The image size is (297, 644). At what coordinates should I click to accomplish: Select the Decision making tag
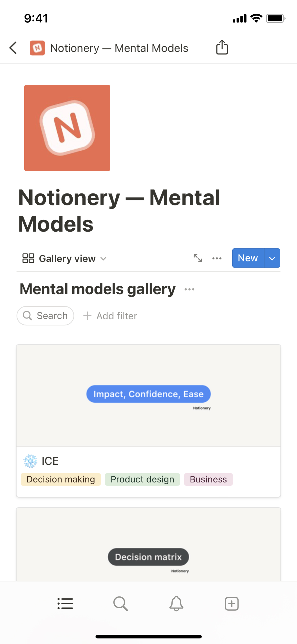[61, 479]
